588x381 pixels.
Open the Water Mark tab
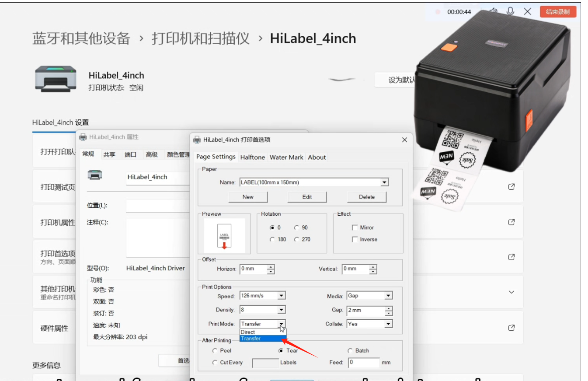click(x=286, y=157)
